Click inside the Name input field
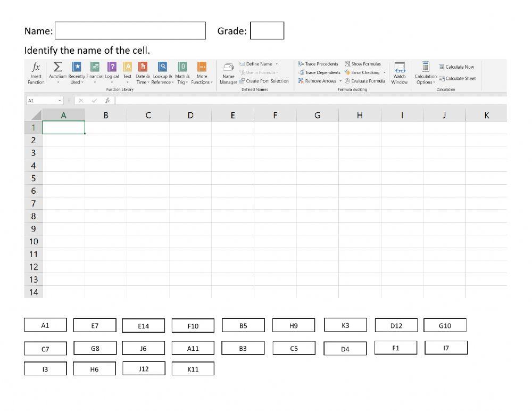 pyautogui.click(x=130, y=30)
